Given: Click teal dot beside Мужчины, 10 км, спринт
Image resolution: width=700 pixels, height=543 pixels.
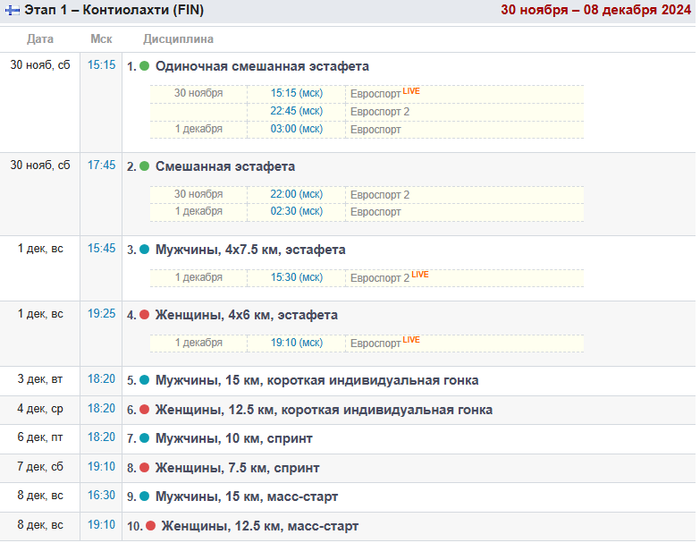Looking at the screenshot, I should pos(144,438).
